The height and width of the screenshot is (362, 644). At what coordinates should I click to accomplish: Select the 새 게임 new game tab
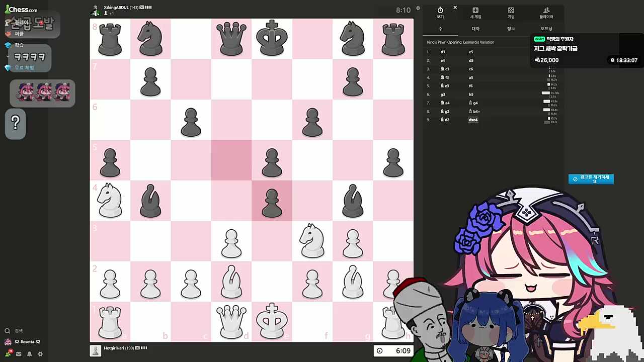[x=475, y=13]
